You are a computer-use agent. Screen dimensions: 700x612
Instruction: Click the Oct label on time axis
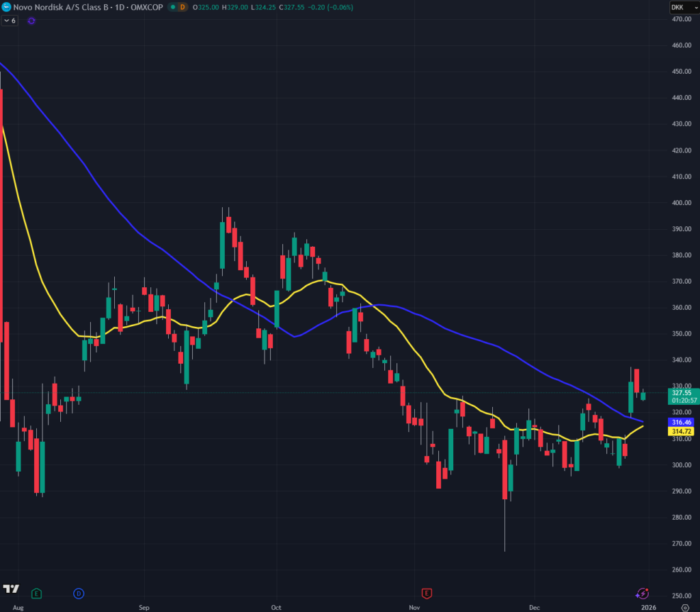click(276, 607)
